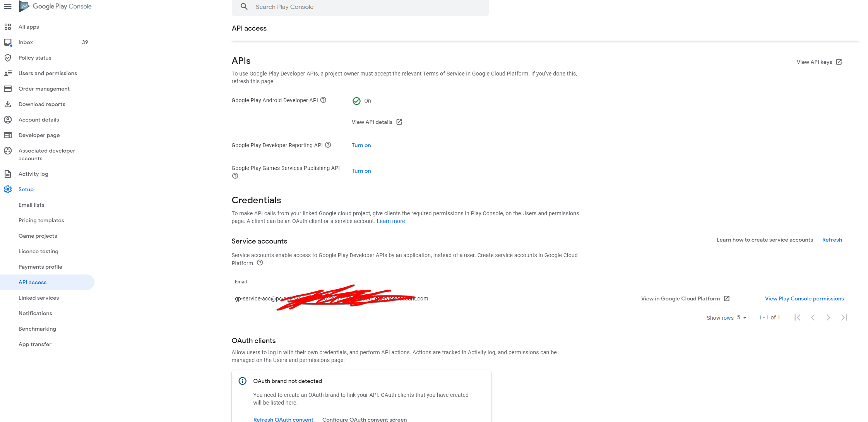Select Policy status in the sidebar
The height and width of the screenshot is (422, 868).
(x=35, y=58)
